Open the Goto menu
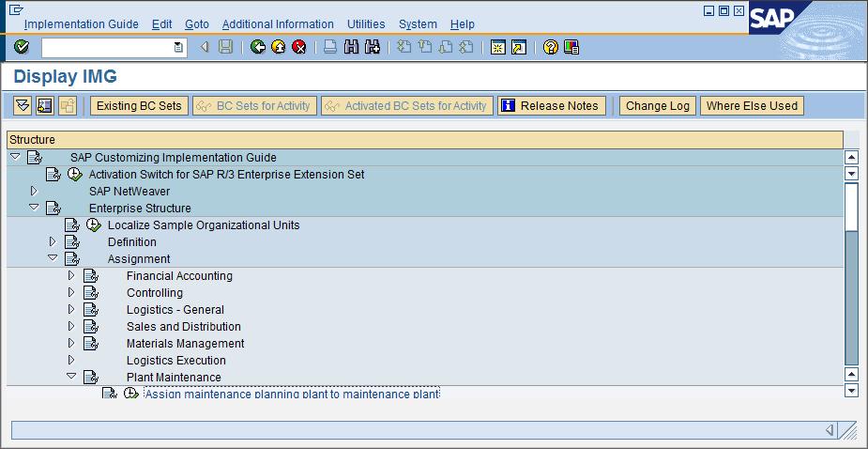The width and height of the screenshot is (868, 449). point(197,24)
